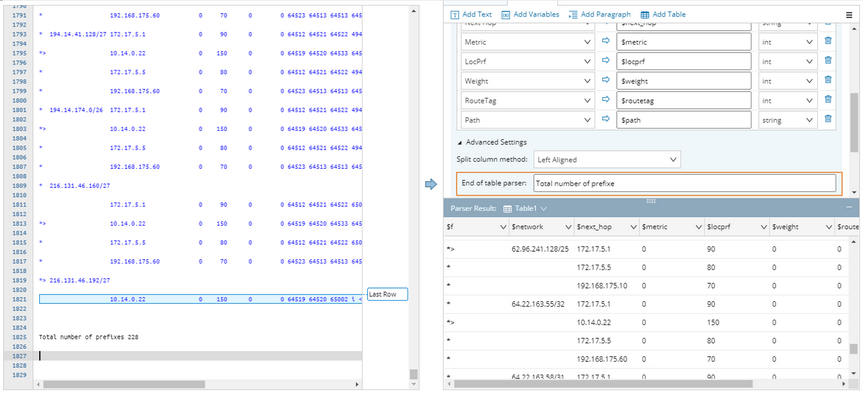
Task: Delete the Path column mapping row
Action: point(828,119)
